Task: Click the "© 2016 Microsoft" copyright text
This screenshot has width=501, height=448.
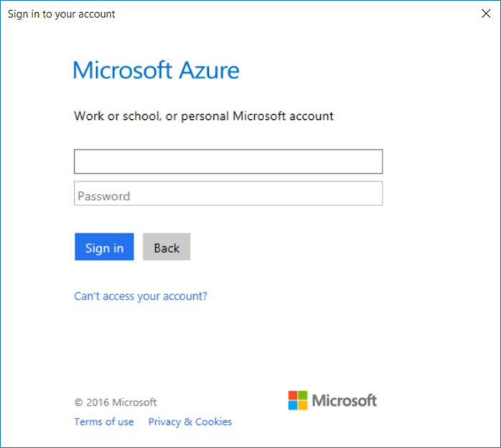Action: coord(116,402)
